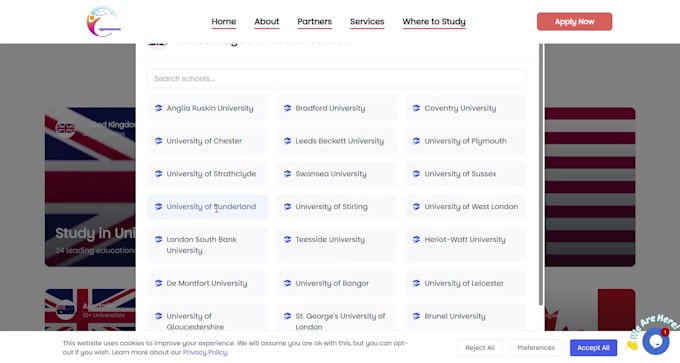Click the graduation icon beside Bradford University
Image resolution: width=680 pixels, height=363 pixels.
click(x=287, y=108)
